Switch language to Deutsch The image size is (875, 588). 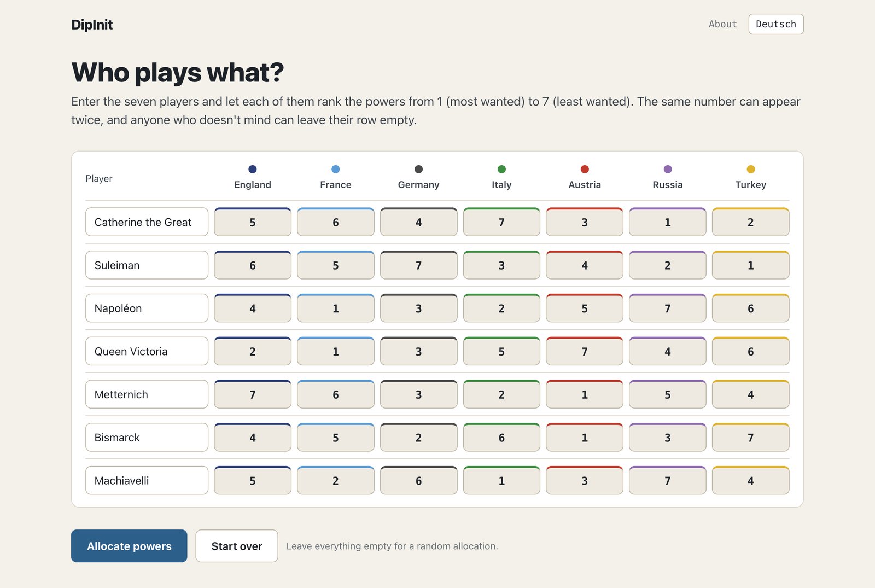coord(776,24)
